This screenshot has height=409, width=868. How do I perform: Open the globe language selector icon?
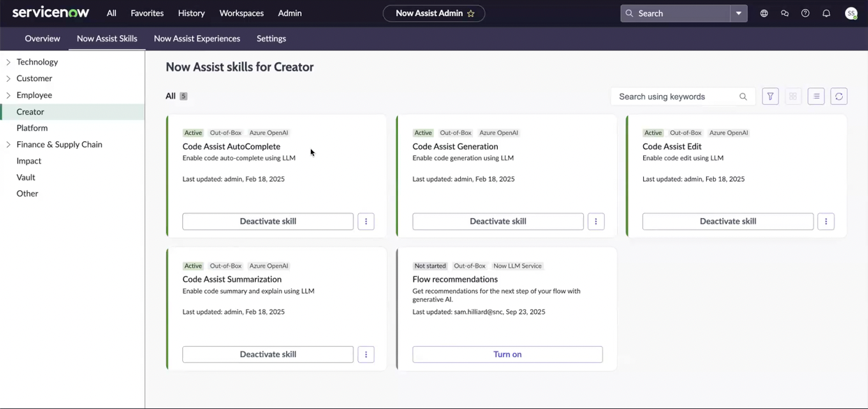point(764,13)
